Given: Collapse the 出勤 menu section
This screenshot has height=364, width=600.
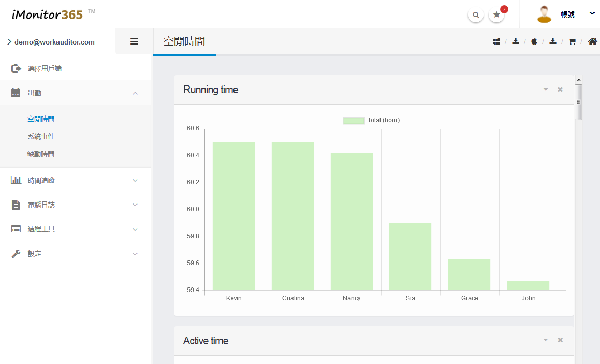Looking at the screenshot, I should click(75, 93).
